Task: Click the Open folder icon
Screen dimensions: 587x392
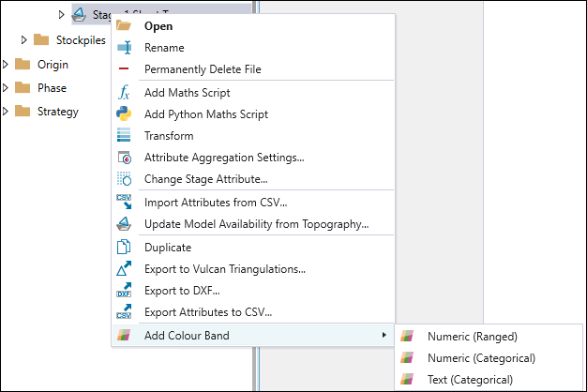Action: click(x=124, y=26)
